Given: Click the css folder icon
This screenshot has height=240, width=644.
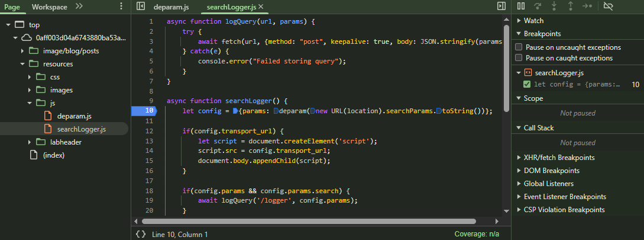Looking at the screenshot, I should (x=41, y=77).
